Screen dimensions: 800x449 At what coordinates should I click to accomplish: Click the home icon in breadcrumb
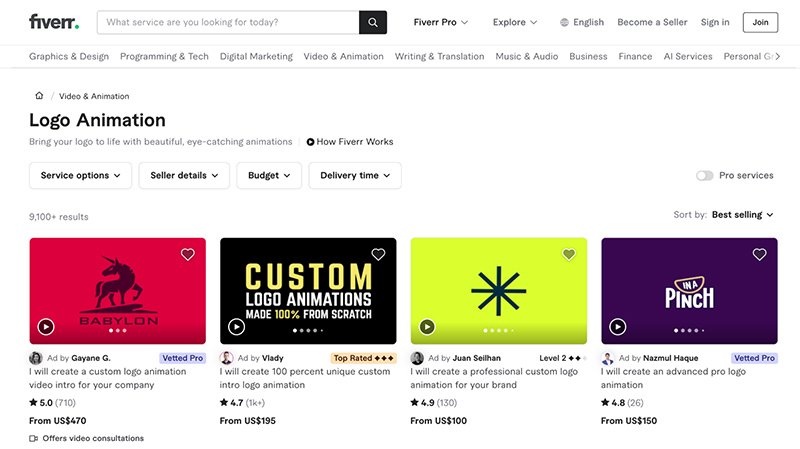click(39, 96)
